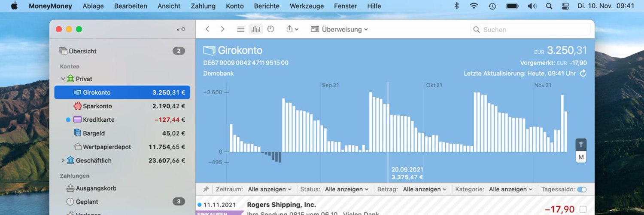Click the pin icon in filter bar
644x215 pixels.
pyautogui.click(x=206, y=189)
